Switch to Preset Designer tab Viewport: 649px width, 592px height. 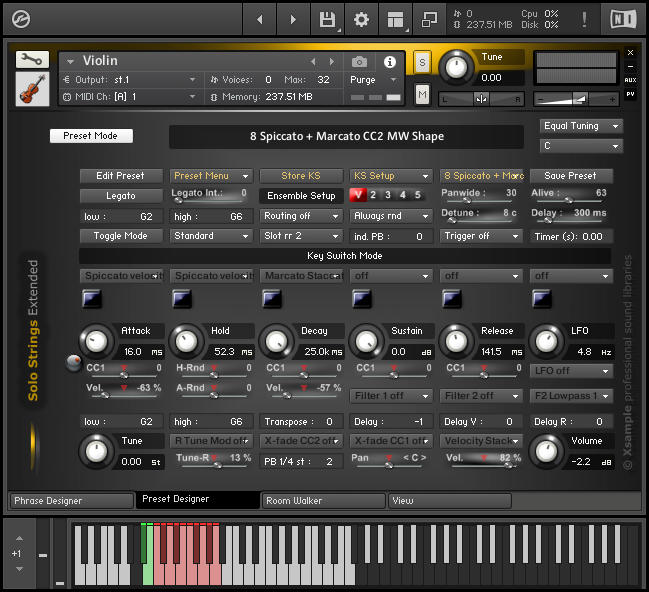click(198, 500)
